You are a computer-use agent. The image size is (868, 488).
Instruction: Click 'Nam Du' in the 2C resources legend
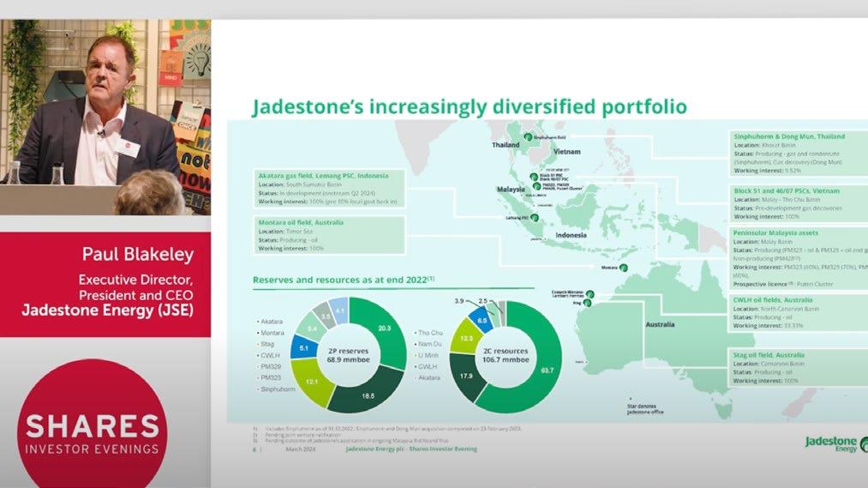pos(429,344)
